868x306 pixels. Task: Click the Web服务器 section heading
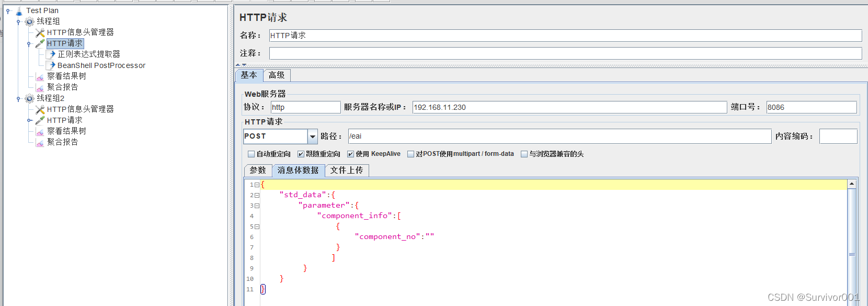[265, 94]
